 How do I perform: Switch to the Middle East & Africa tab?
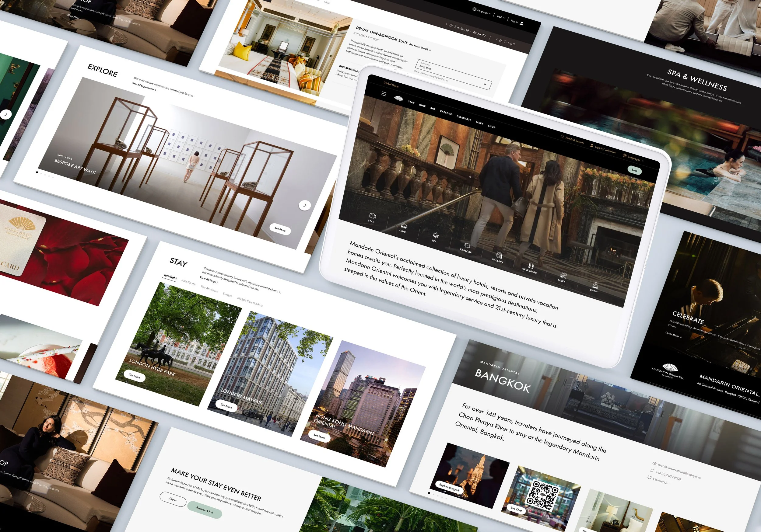(x=250, y=301)
